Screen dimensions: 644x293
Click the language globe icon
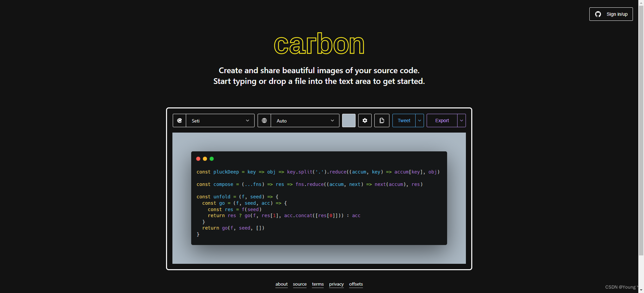coord(264,120)
